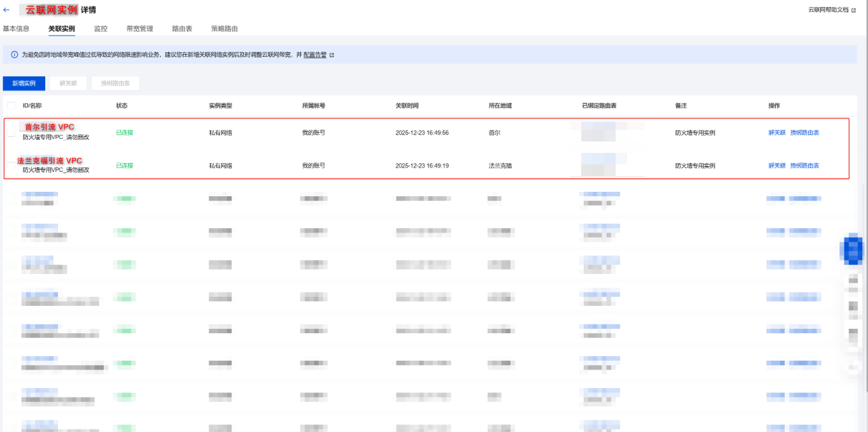
Task: Click 解关联 in the 首尔 row
Action: click(x=777, y=133)
